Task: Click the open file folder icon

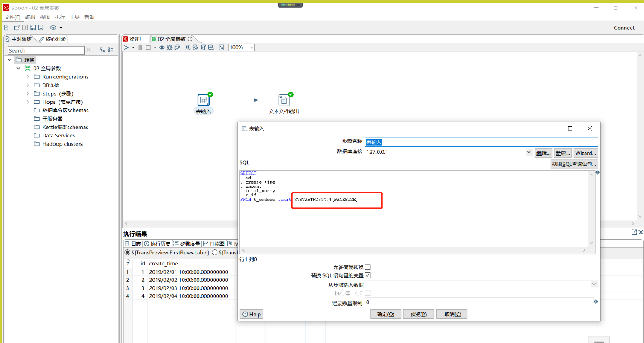Action: tap(17, 28)
